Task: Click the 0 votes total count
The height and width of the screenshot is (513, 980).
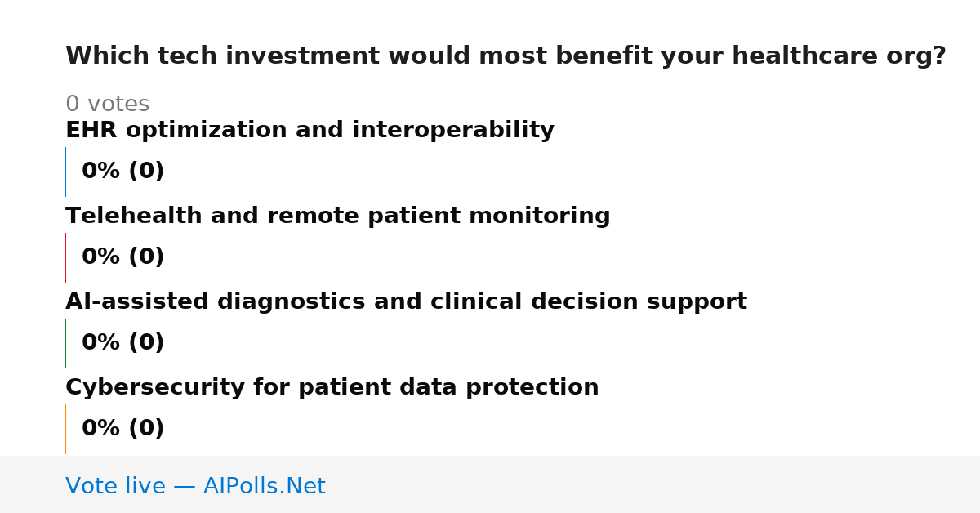Action: click(x=107, y=105)
